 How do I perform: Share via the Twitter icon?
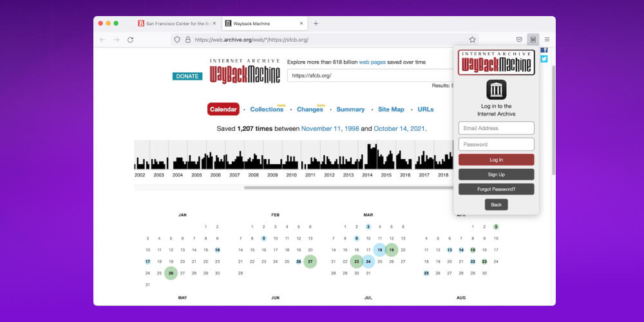pyautogui.click(x=544, y=59)
